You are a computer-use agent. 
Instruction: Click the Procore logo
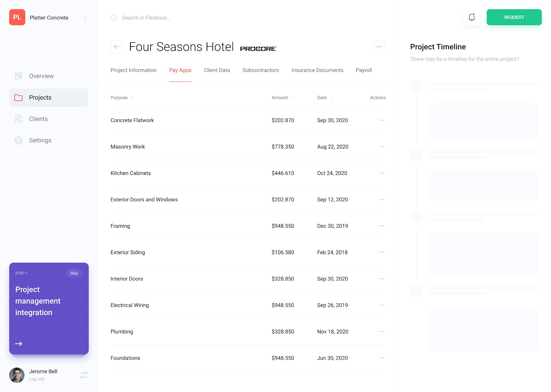click(x=258, y=49)
